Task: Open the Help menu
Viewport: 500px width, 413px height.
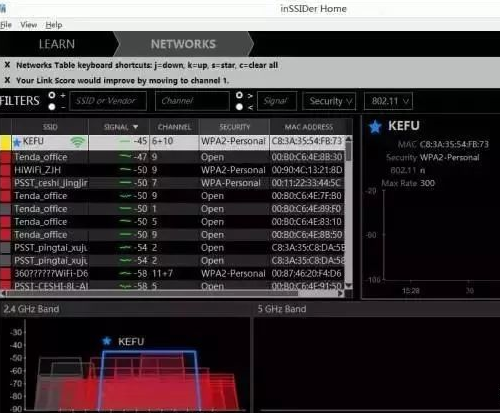Action: tap(54, 25)
